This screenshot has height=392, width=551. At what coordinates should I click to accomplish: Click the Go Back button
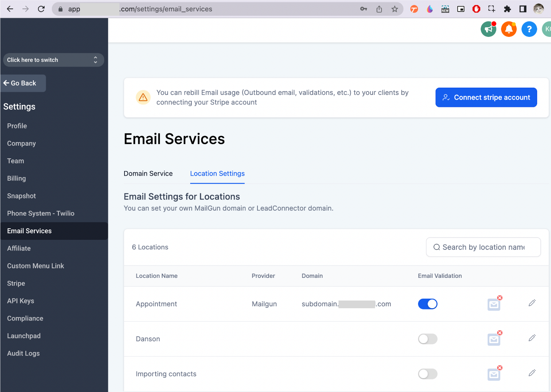point(23,83)
